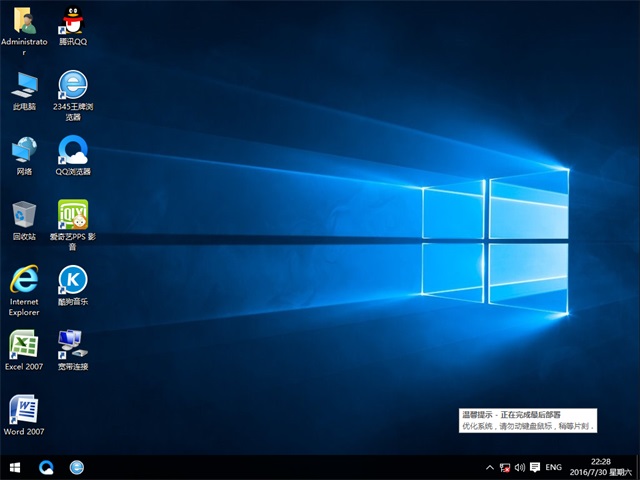Open the QQ浏览器 desktop icon
The height and width of the screenshot is (480, 640).
tap(73, 150)
